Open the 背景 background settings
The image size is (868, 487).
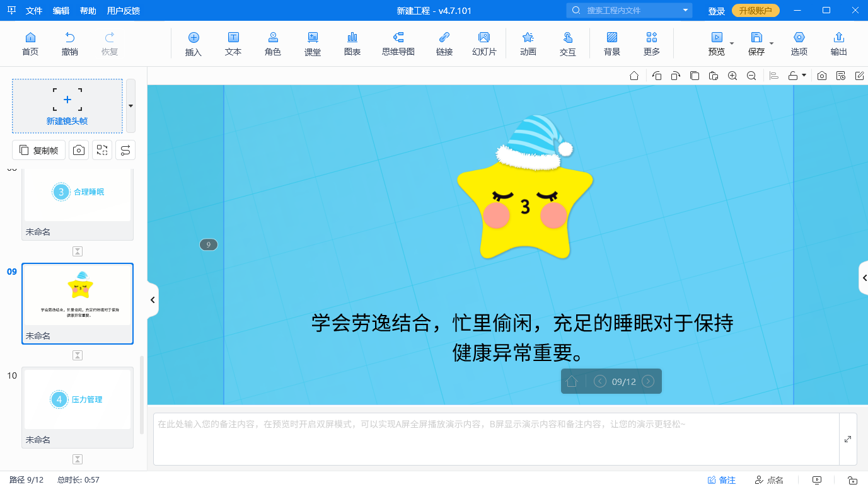click(x=612, y=43)
